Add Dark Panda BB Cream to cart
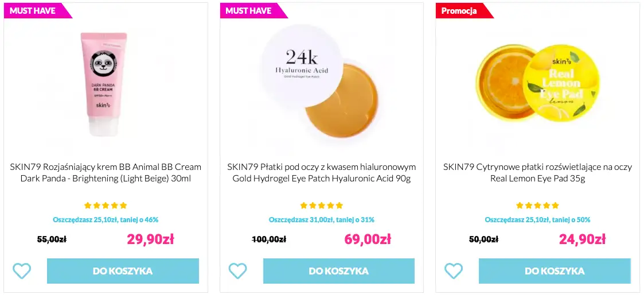 123,271
